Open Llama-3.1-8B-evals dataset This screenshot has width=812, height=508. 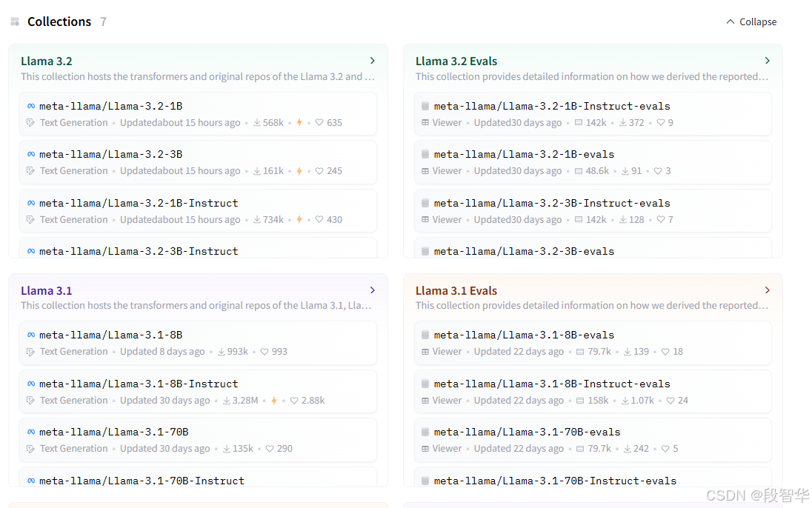pyautogui.click(x=593, y=343)
